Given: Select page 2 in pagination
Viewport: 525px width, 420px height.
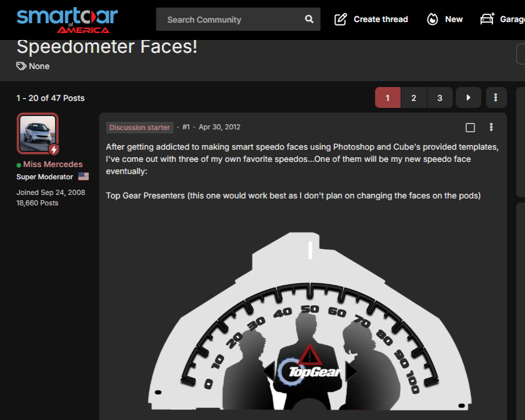Looking at the screenshot, I should (x=413, y=98).
